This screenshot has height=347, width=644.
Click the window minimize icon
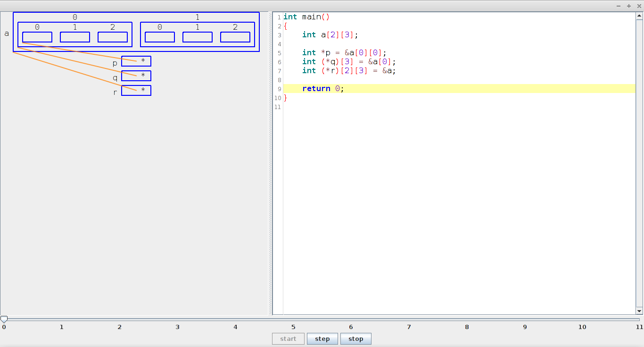[619, 6]
